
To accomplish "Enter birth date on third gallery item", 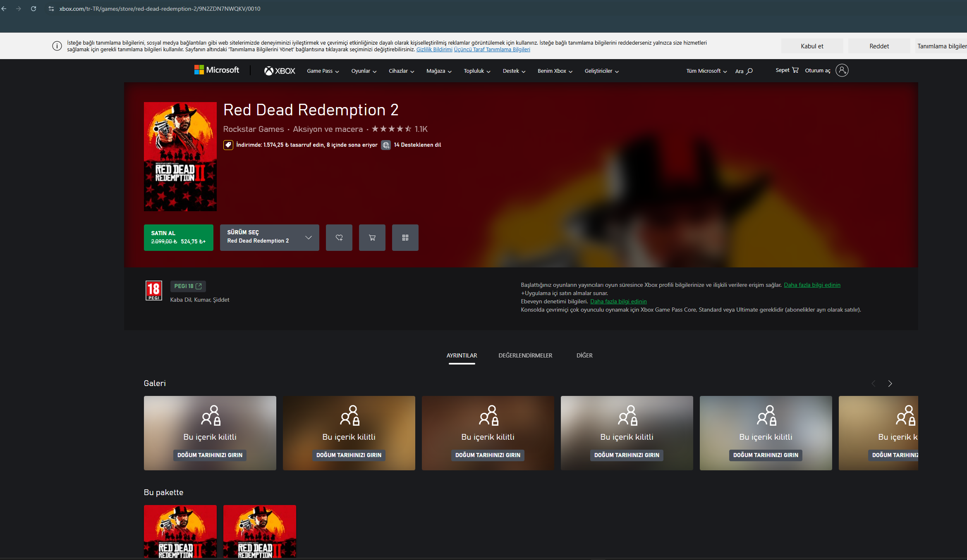I will click(x=488, y=455).
